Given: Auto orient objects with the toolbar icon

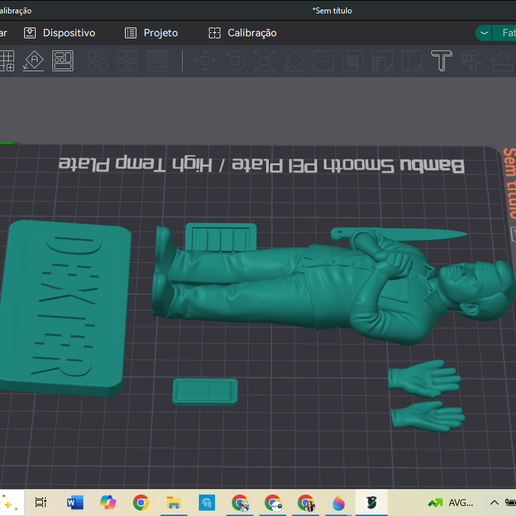Looking at the screenshot, I should (x=33, y=61).
